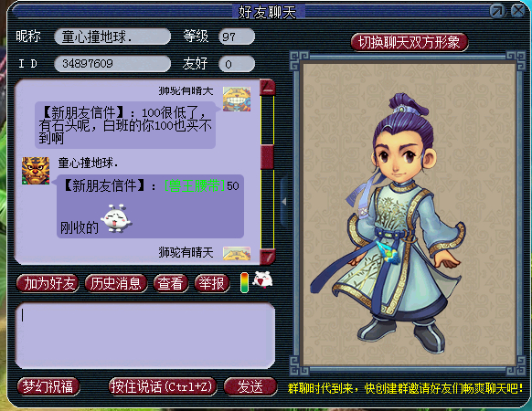Click the 切换聊天双方形象 button
The width and height of the screenshot is (532, 411).
(x=410, y=42)
